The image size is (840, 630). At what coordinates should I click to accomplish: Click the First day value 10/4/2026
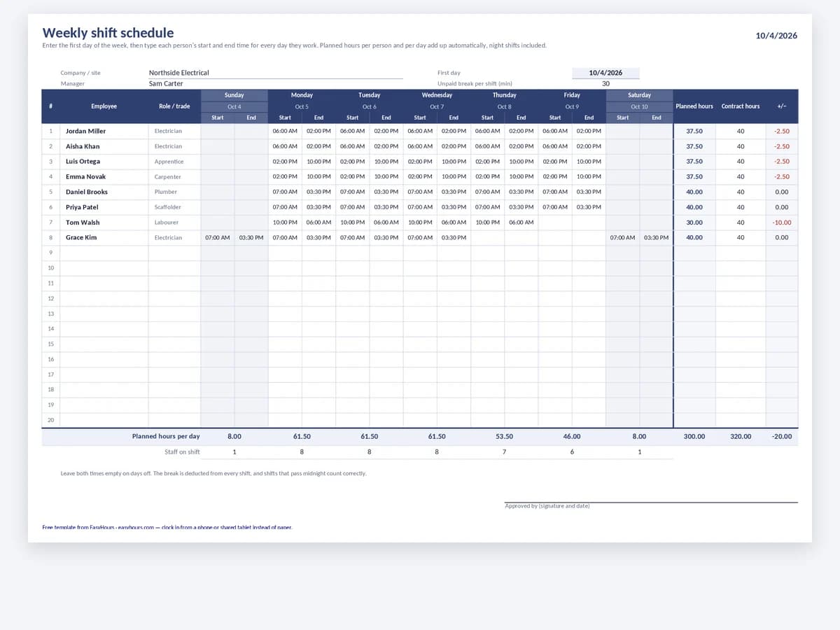tap(605, 73)
